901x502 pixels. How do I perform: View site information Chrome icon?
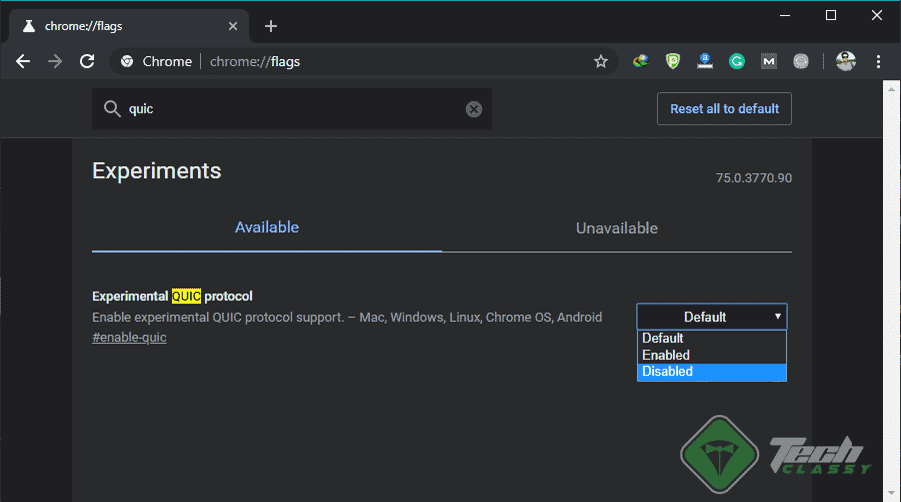click(x=127, y=61)
